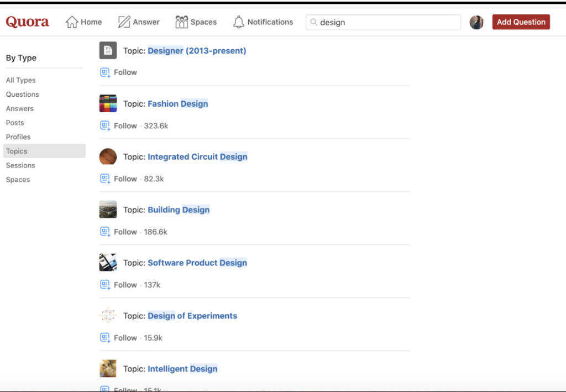This screenshot has height=392, width=566.
Task: Click the Follow icon for Integrated Circuit Design
Action: 105,179
